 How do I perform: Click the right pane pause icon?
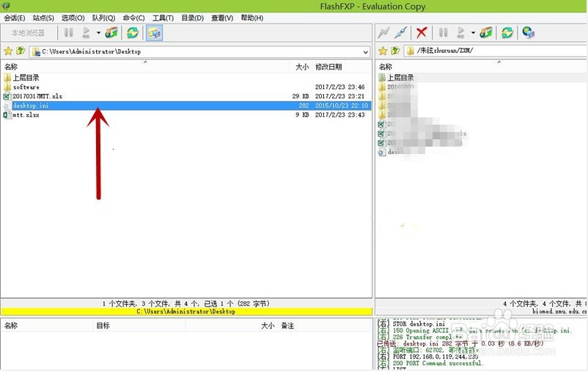tap(444, 33)
